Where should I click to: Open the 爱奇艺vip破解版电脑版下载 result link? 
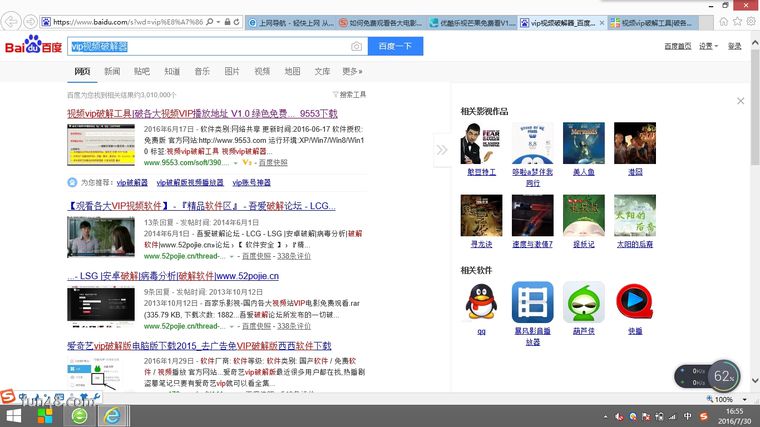199,346
